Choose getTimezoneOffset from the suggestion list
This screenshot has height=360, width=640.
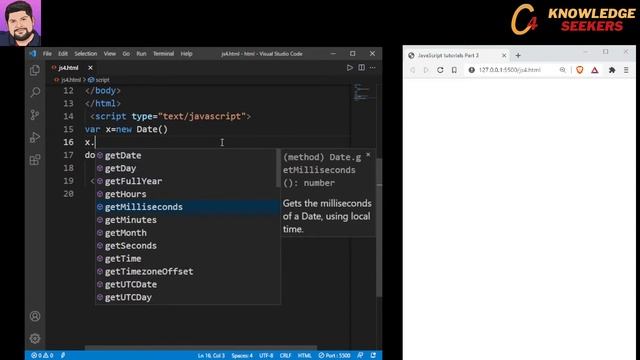[x=187, y=271]
